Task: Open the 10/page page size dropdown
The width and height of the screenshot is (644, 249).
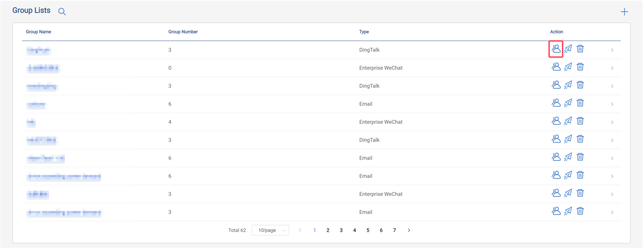Action: click(270, 230)
